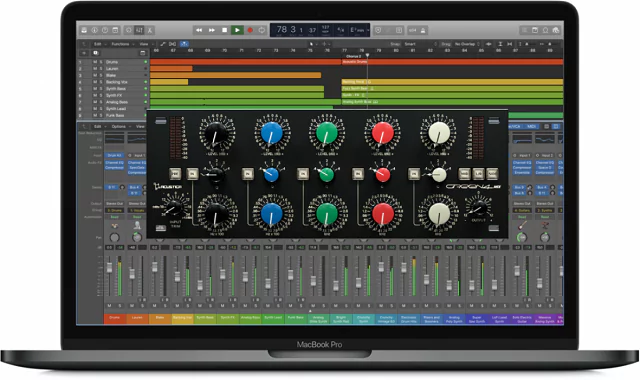Show automation curve icon in tracks menu bar

click(x=163, y=44)
